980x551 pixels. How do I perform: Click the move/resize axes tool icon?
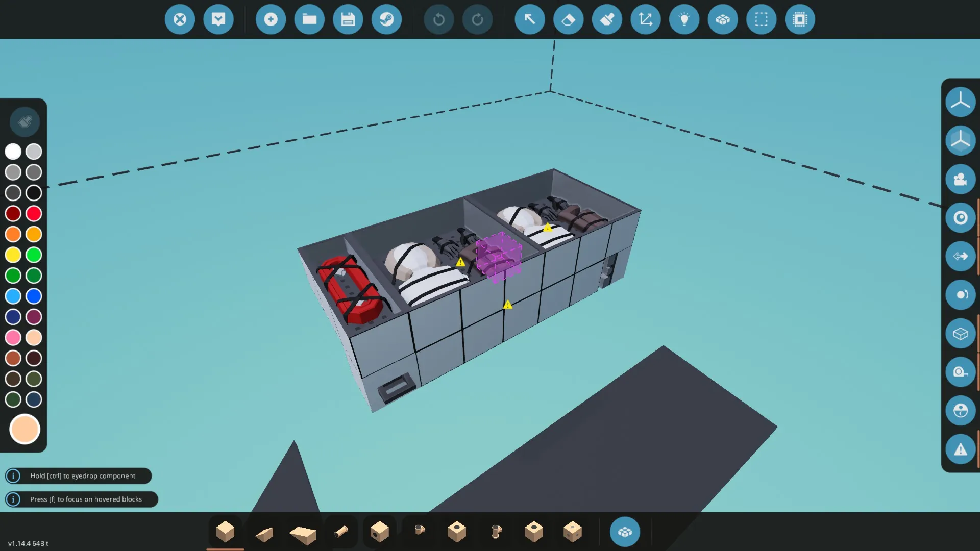click(x=646, y=19)
